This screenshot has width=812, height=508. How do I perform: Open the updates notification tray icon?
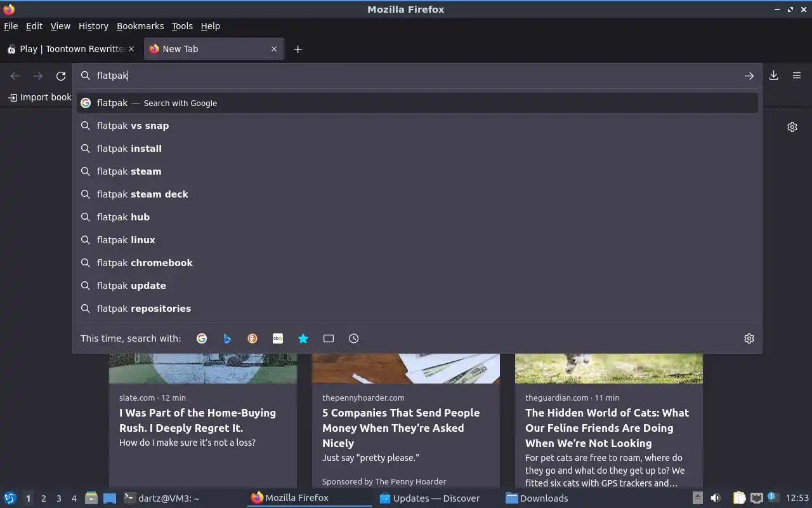coord(772,497)
